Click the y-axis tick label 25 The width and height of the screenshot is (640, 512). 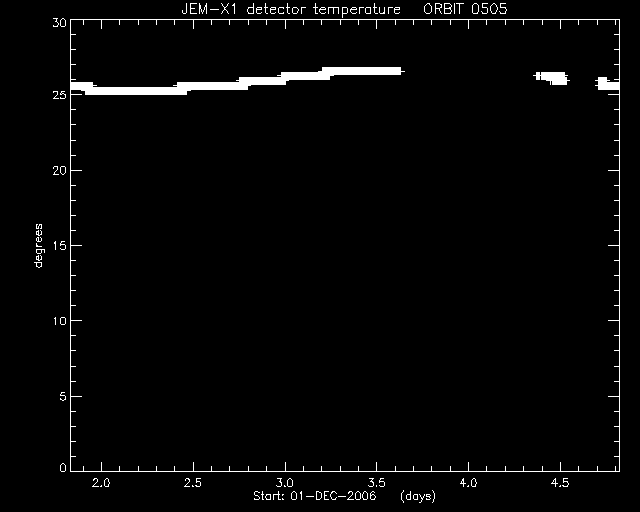click(x=59, y=95)
